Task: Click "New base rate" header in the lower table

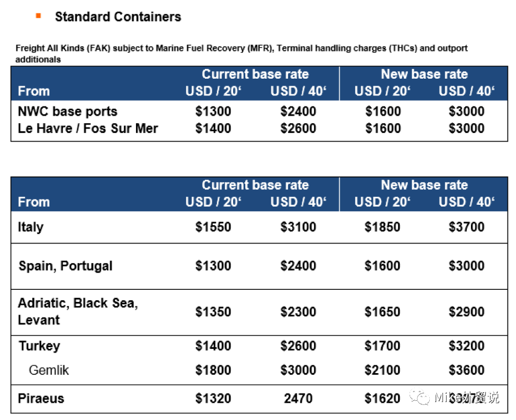Action: pyautogui.click(x=424, y=185)
